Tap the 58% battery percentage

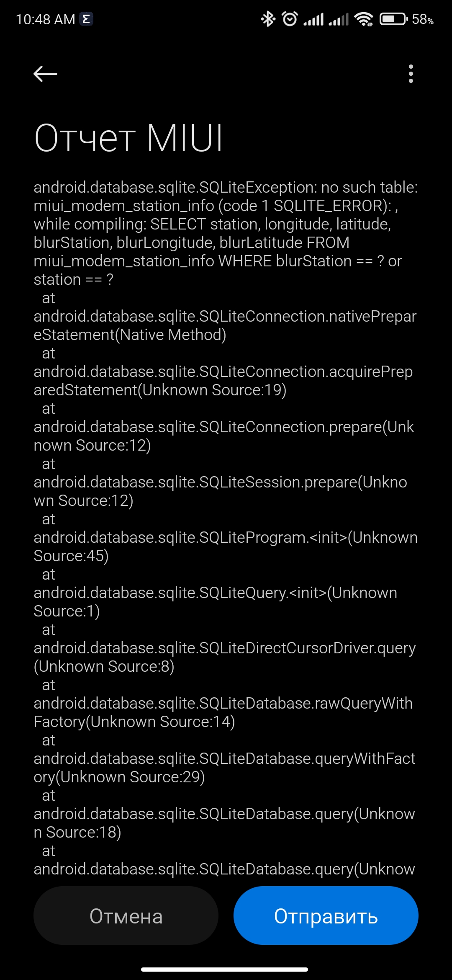[423, 19]
